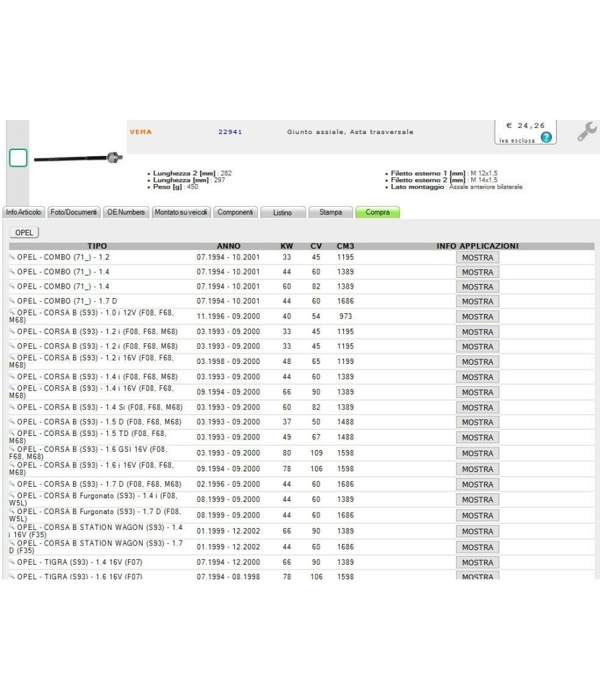Click the VEMA brand name
600x700 pixels.
pos(141,132)
